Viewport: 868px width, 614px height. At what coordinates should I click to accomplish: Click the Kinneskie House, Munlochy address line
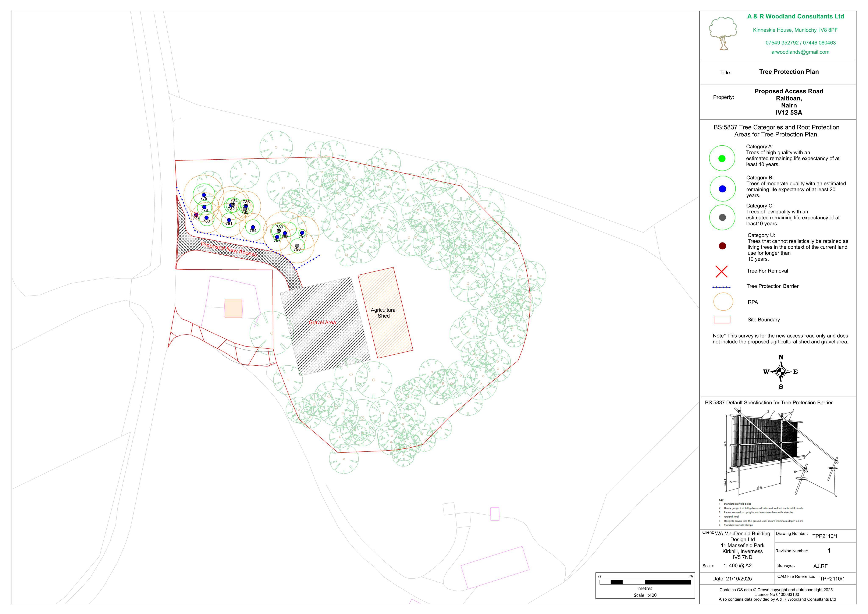795,30
